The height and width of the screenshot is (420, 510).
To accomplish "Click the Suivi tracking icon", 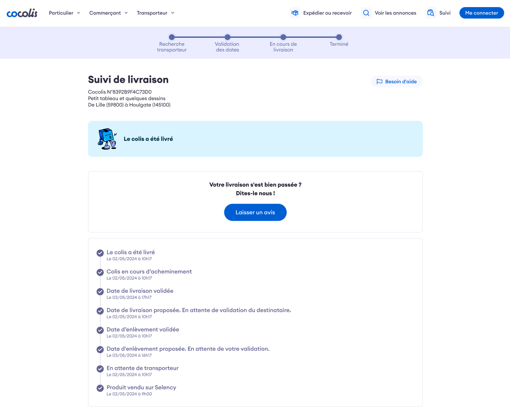I will (x=431, y=13).
